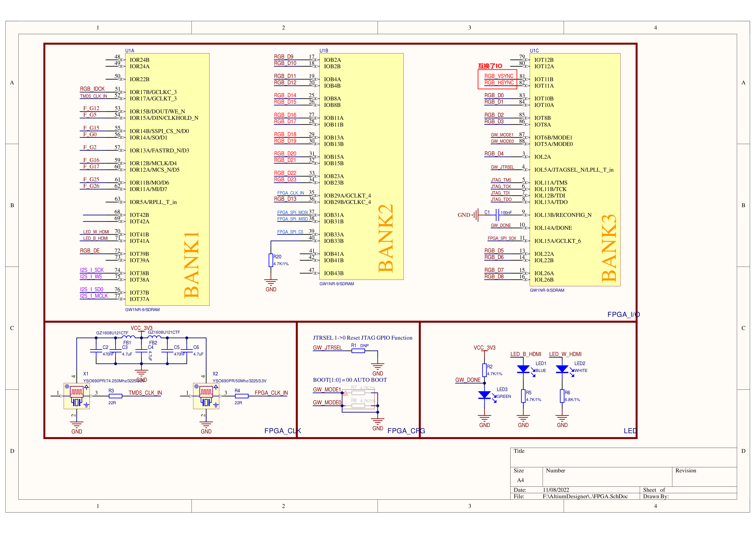The image size is (756, 534).
Task: Select the A4 sheet size value
Action: 520,480
